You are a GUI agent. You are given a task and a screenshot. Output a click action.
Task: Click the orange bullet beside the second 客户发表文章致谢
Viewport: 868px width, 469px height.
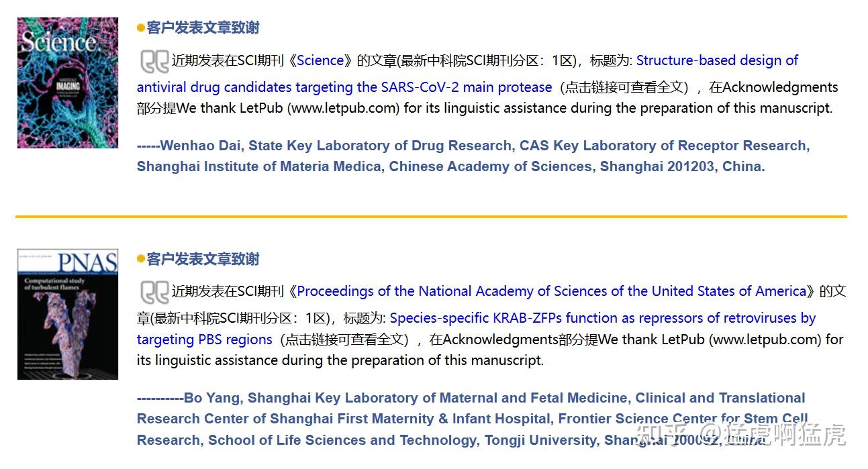click(x=140, y=259)
